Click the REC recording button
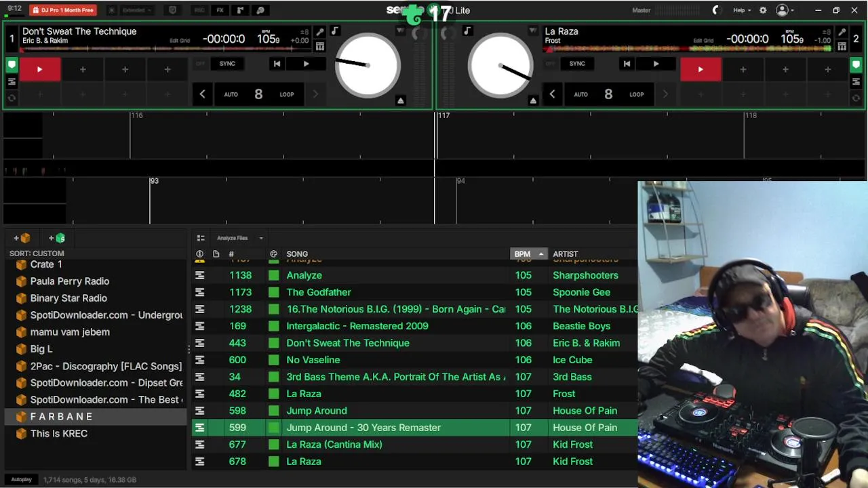The image size is (868, 488). coord(199,10)
